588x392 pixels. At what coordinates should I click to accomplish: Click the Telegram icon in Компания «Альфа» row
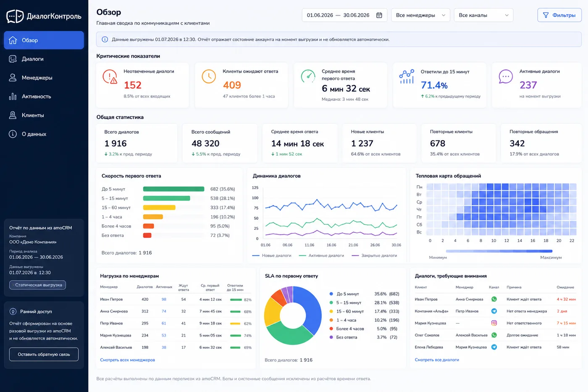coord(494,311)
